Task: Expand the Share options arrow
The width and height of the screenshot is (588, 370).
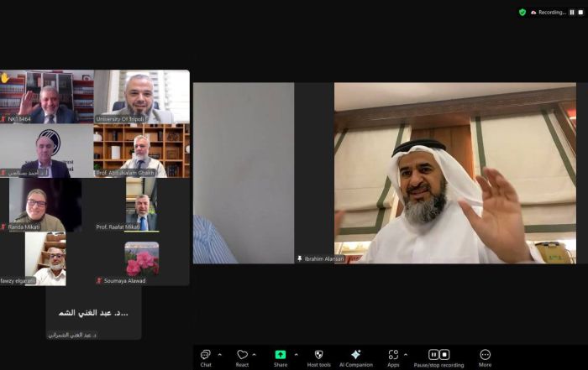Action: coord(296,354)
